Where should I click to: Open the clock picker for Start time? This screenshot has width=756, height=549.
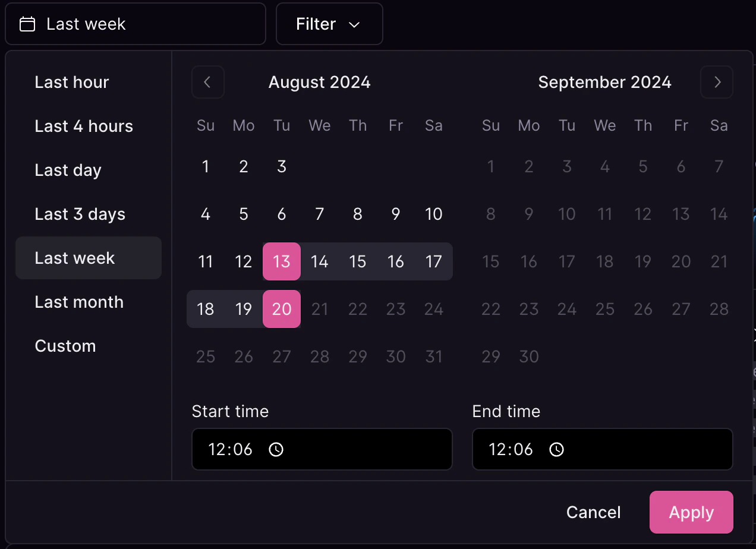tap(275, 450)
